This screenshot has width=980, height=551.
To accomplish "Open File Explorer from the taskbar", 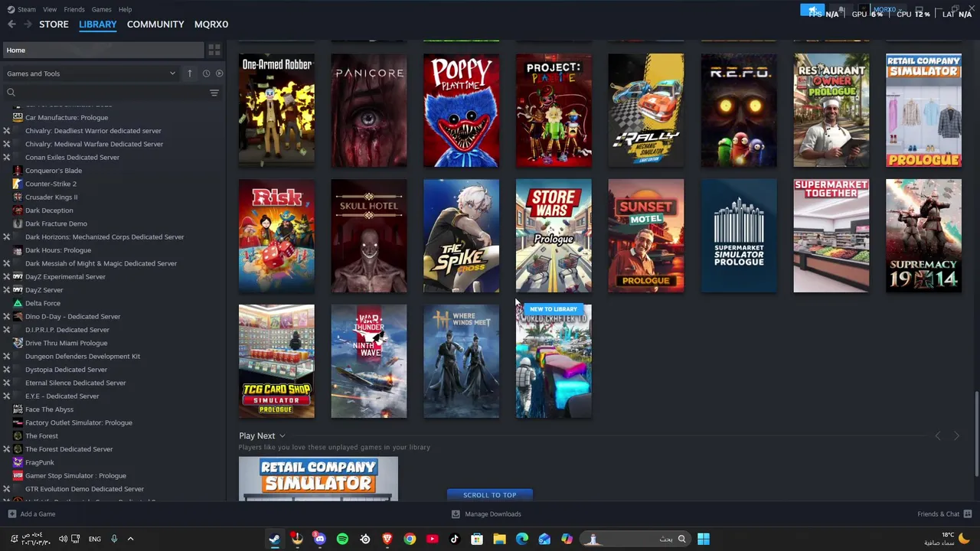I will (499, 539).
